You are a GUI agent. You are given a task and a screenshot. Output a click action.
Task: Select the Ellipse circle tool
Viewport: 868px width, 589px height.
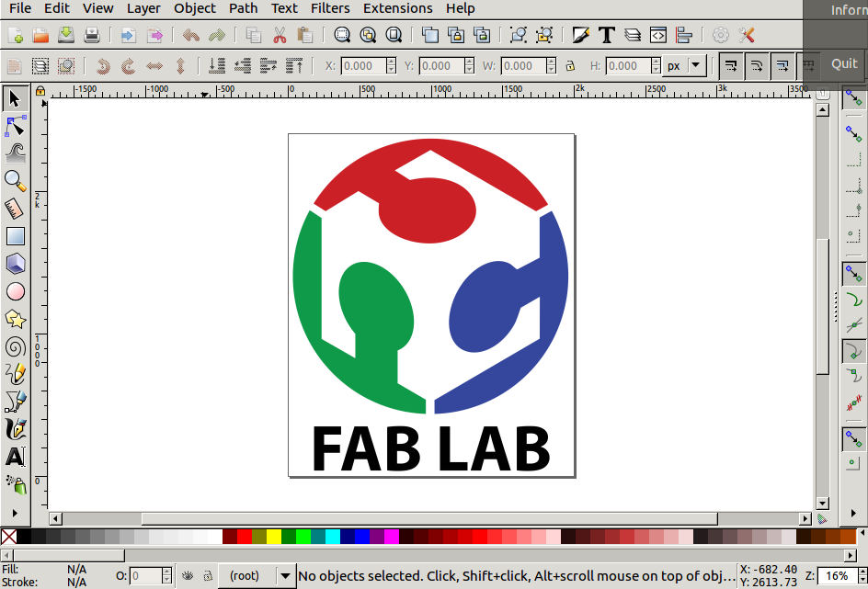coord(15,291)
